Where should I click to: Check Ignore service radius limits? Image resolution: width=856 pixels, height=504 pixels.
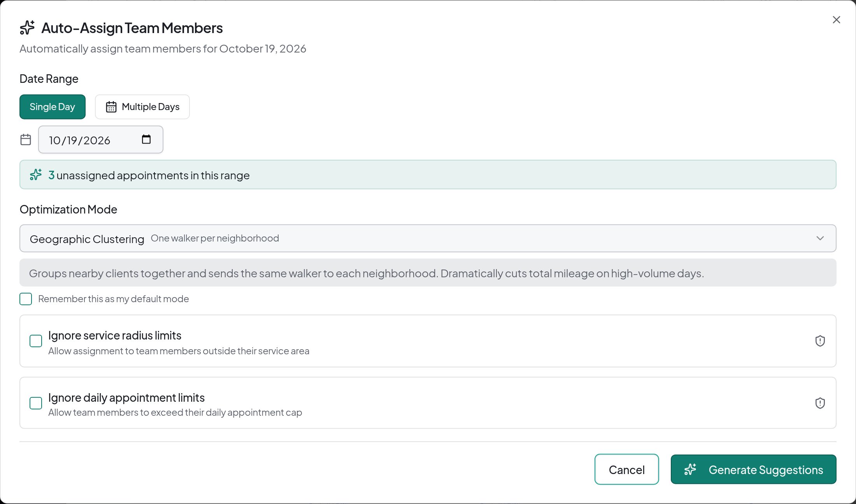click(36, 341)
